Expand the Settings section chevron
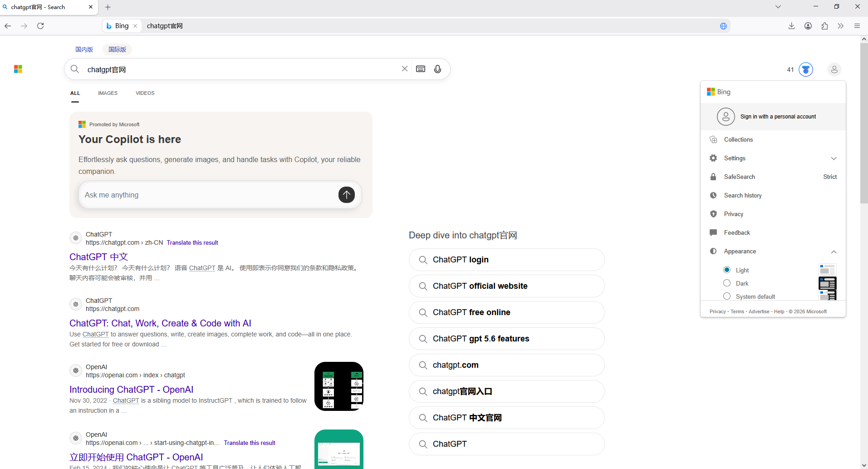The image size is (868, 469). tap(834, 158)
